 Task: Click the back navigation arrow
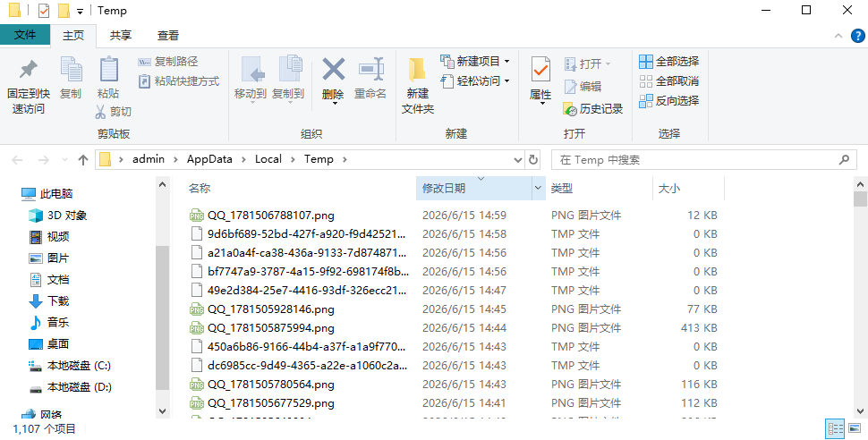click(x=17, y=160)
